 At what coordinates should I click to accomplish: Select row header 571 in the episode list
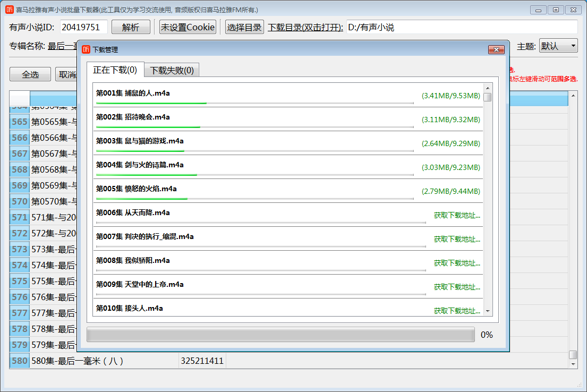[x=20, y=217]
